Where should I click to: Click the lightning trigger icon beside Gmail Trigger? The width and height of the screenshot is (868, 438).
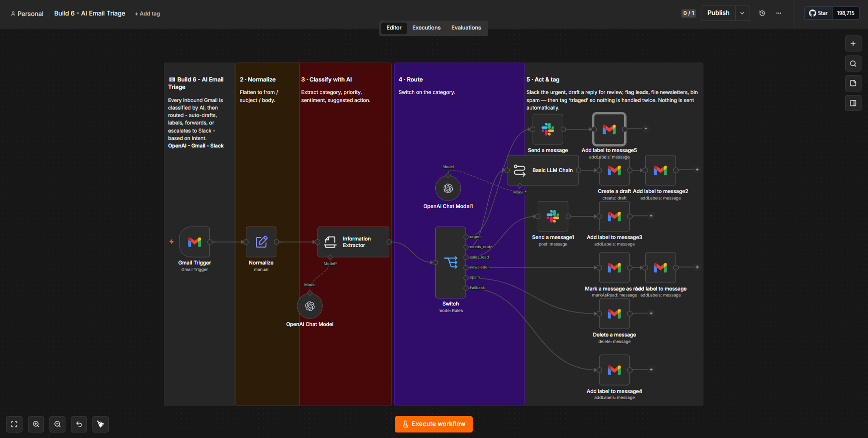tap(171, 242)
